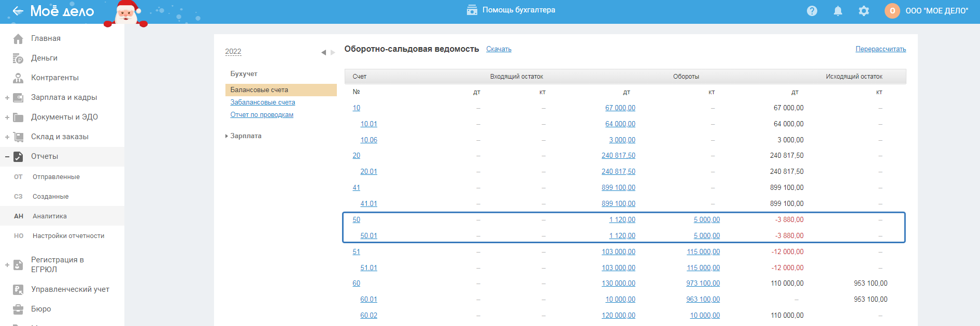Open account 10 link
The height and width of the screenshot is (326, 980).
pos(357,108)
